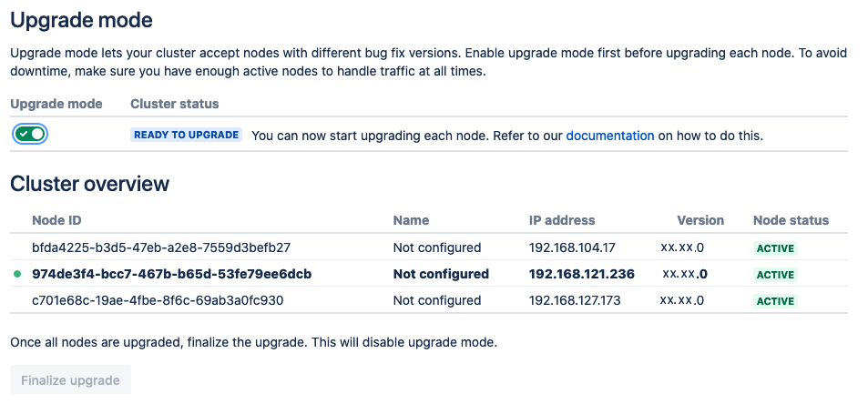The width and height of the screenshot is (868, 414).
Task: Select node ID c701e68c-19ae-4fbe-8f6c-69ab3a0fc930
Action: click(158, 300)
